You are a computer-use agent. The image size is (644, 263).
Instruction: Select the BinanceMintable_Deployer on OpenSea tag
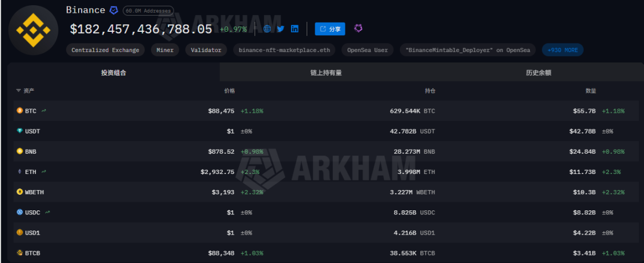pos(468,50)
